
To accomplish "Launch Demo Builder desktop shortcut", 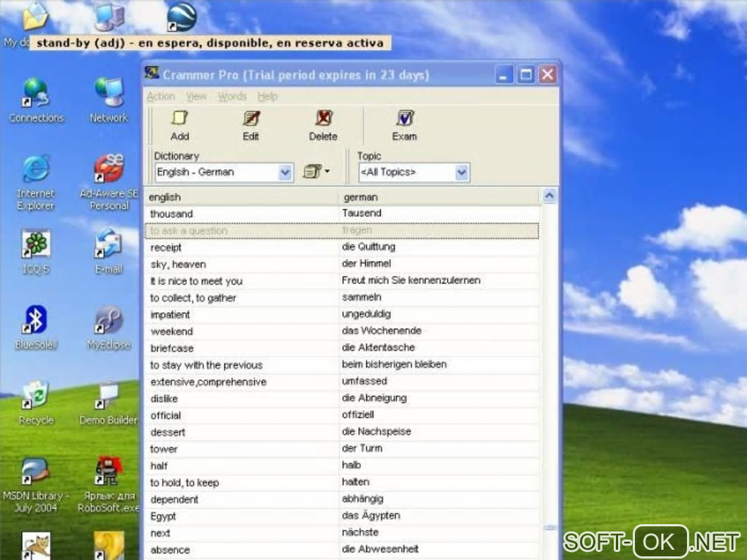I will tap(108, 403).
